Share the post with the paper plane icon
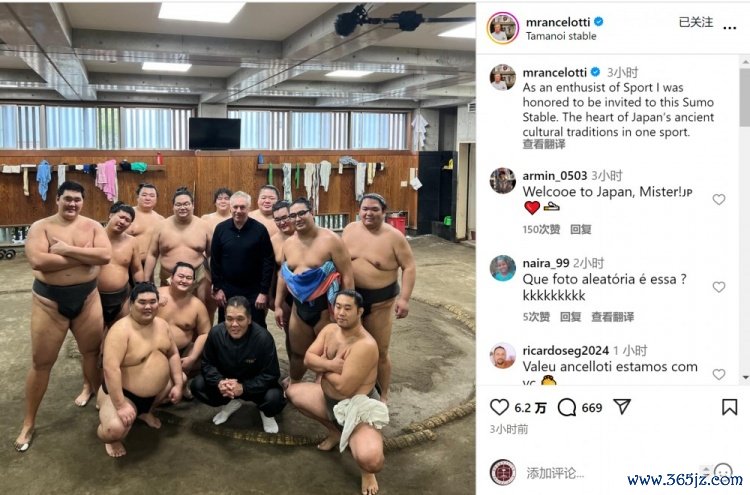750x495 pixels. pyautogui.click(x=622, y=407)
